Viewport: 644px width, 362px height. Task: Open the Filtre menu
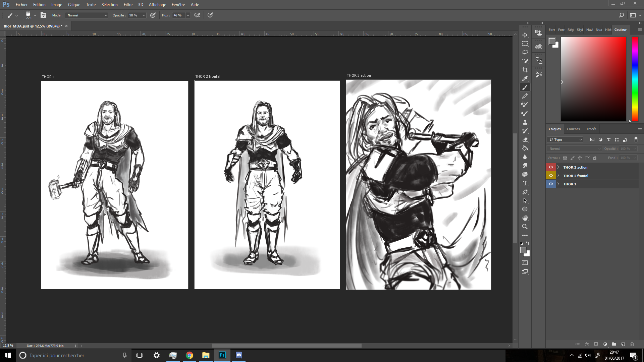(128, 4)
